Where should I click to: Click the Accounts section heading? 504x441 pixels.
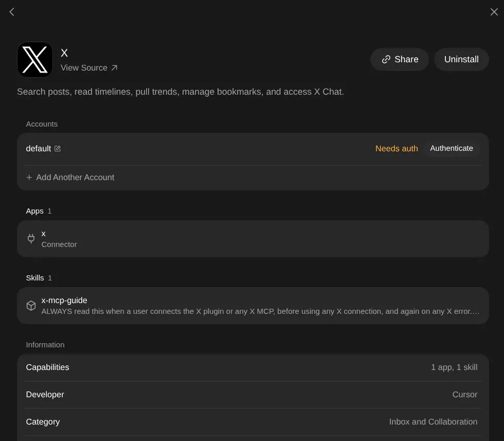pos(42,124)
